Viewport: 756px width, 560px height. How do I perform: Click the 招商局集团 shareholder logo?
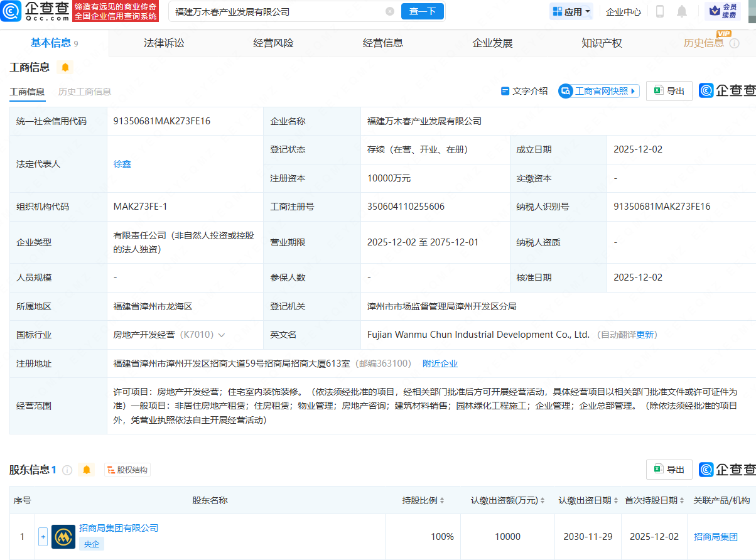(x=63, y=537)
